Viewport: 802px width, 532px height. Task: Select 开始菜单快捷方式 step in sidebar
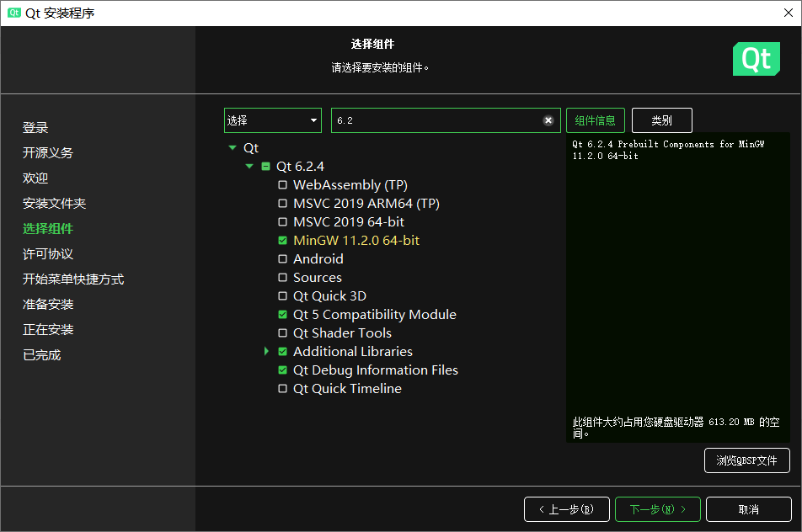coord(73,279)
